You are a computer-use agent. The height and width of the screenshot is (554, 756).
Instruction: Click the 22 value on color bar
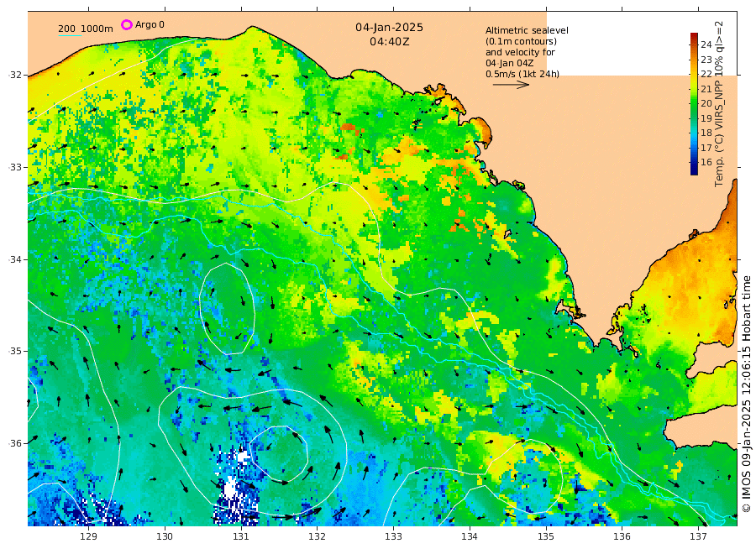[x=706, y=74]
